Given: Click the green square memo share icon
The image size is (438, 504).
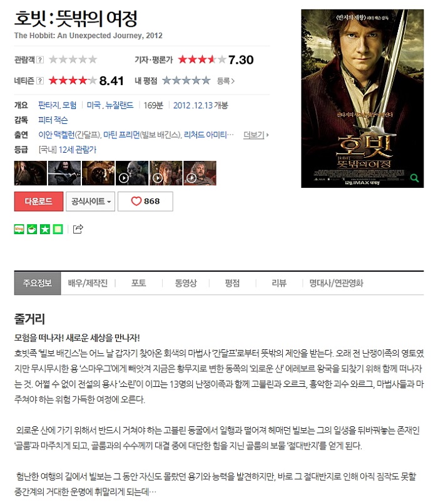Looking at the screenshot, I should [58, 229].
